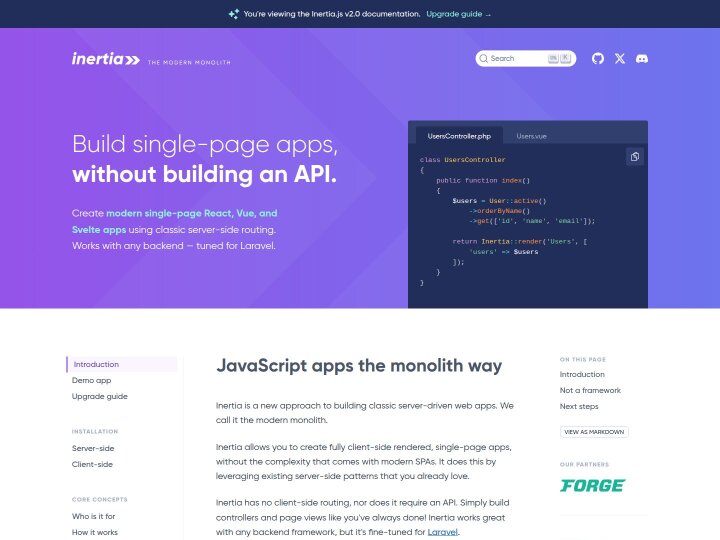Screen dimensions: 720x540
Task: Copy code with the clipboard icon
Action: [635, 157]
